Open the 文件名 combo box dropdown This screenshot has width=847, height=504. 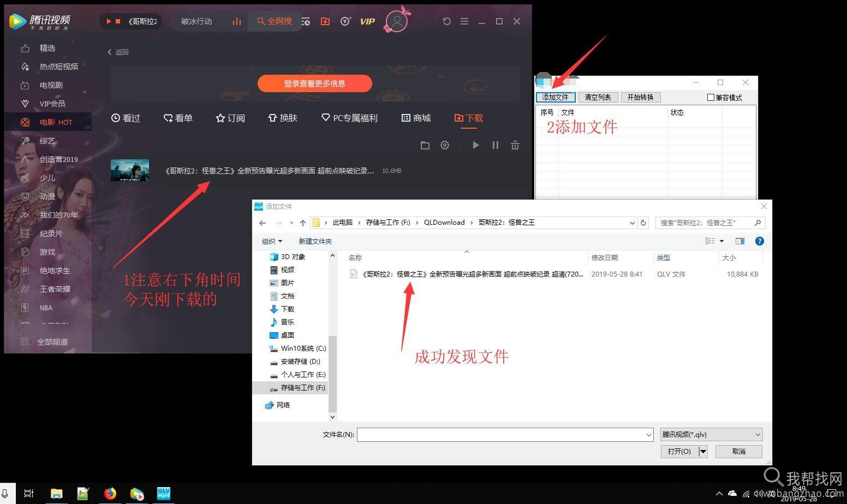coord(648,435)
